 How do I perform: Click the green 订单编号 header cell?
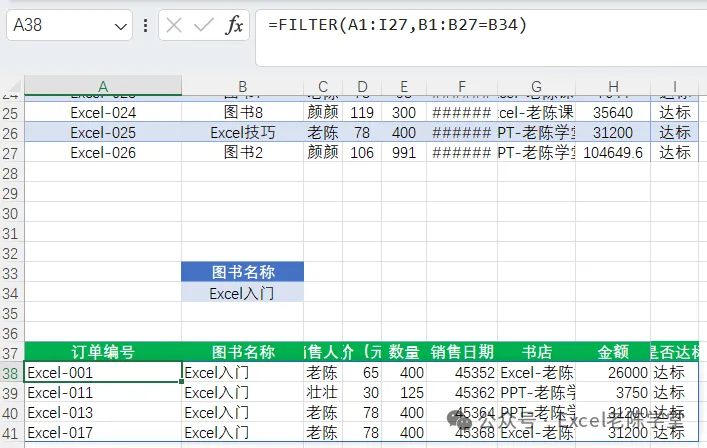(x=103, y=352)
